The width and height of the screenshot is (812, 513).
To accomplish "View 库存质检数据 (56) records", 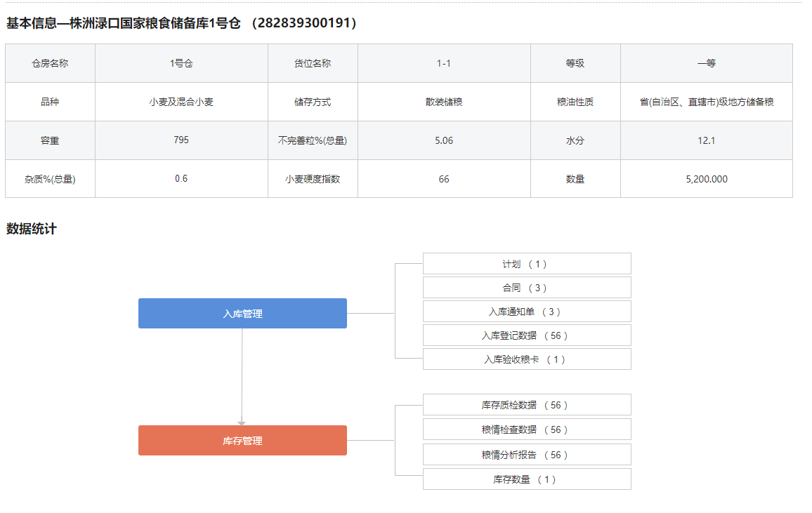I will [x=526, y=405].
